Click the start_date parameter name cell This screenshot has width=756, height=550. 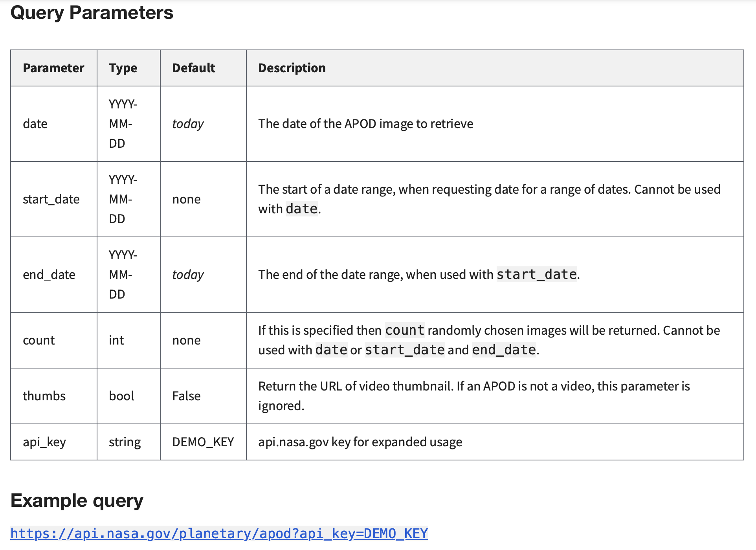click(54, 199)
